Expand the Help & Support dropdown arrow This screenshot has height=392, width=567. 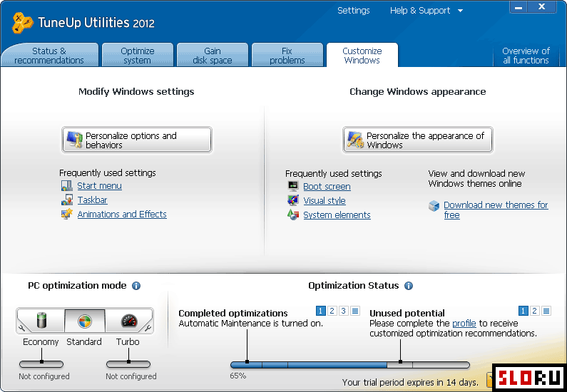(x=460, y=11)
